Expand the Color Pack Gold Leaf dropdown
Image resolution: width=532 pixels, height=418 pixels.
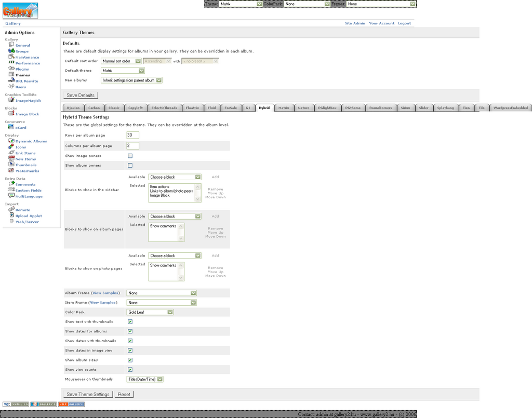150,312
